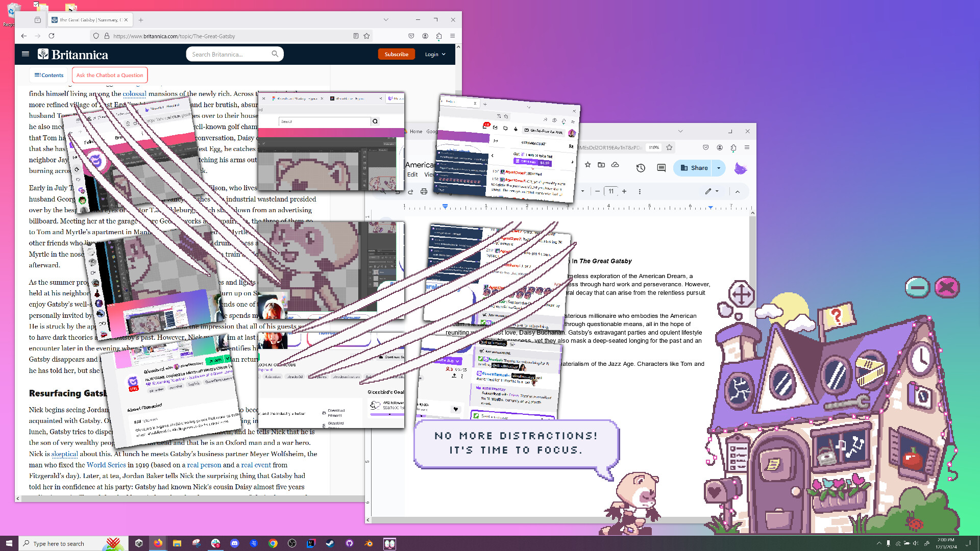The width and height of the screenshot is (980, 551).
Task: Click the caution tape window on the roof
Action: coord(872,371)
